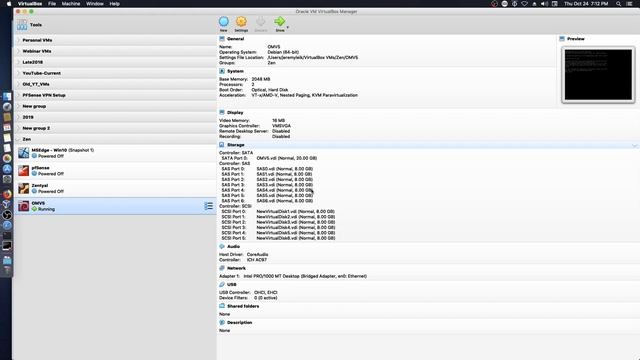
Task: Open Spotlight search in menu bar
Action: (618, 4)
